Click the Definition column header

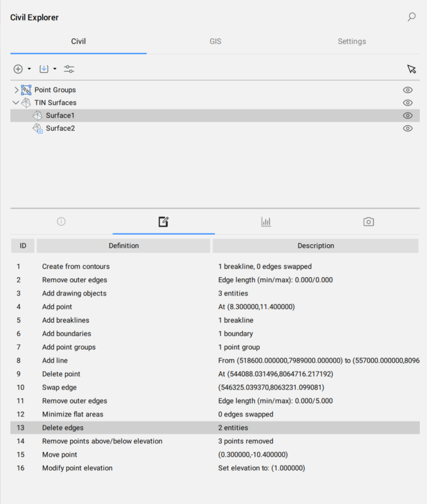123,246
